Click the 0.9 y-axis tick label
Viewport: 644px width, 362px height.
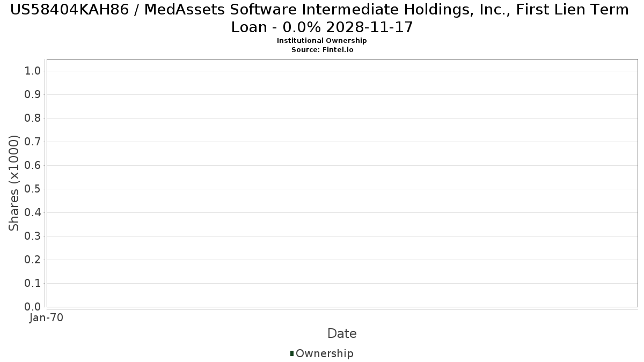(x=33, y=95)
